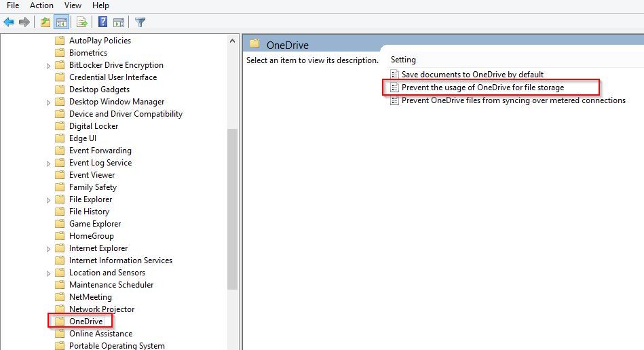Click the File History folder icon
The image size is (644, 350).
pos(60,212)
